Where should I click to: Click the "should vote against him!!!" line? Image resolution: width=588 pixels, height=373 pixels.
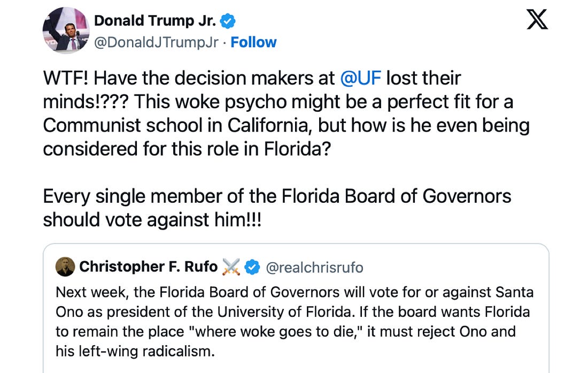click(152, 219)
